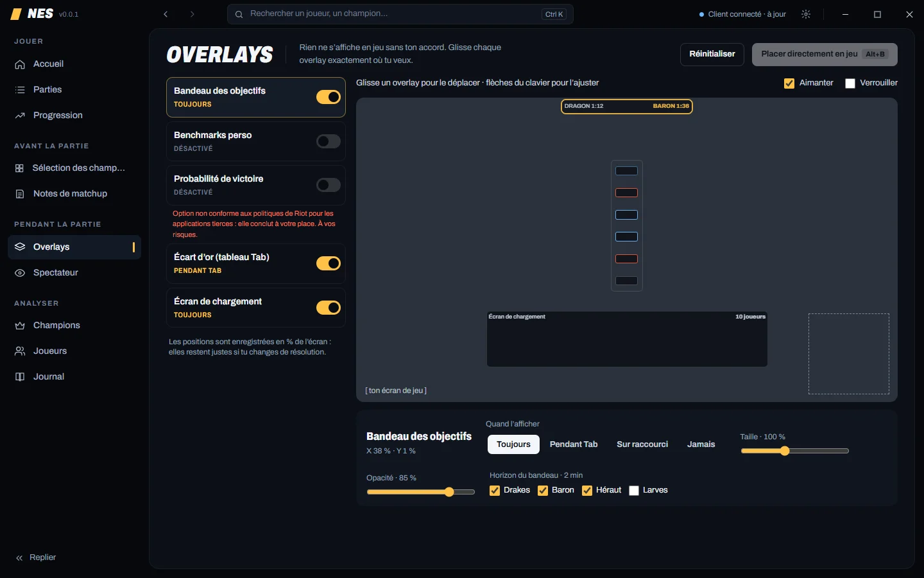
Task: Click the Journal book icon
Action: 20,377
